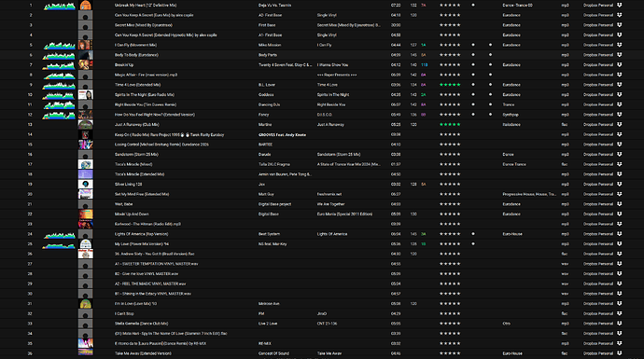644x359 pixels.
Task: Click waveform preview of Right Beside You
Action: (60, 105)
